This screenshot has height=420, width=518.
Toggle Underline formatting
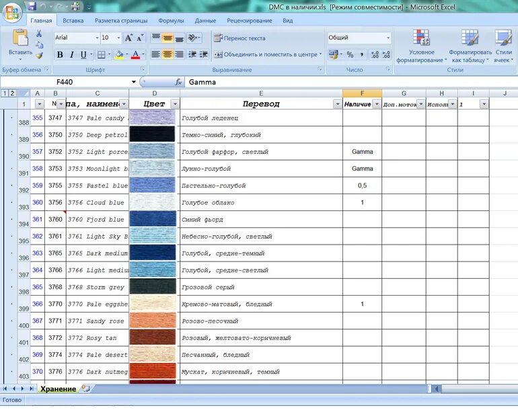[83, 55]
